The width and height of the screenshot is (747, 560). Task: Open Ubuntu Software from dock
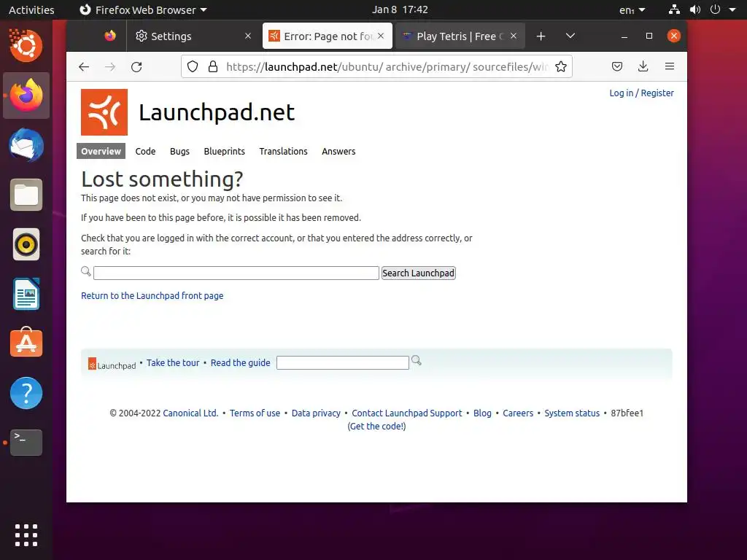point(26,343)
